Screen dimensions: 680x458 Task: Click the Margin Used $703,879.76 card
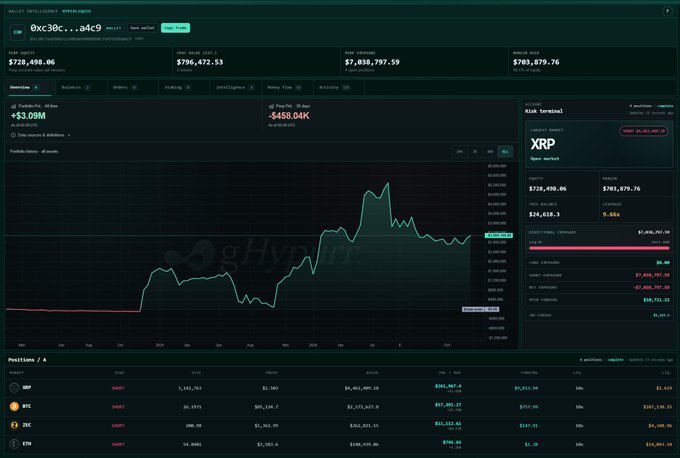tap(592, 62)
